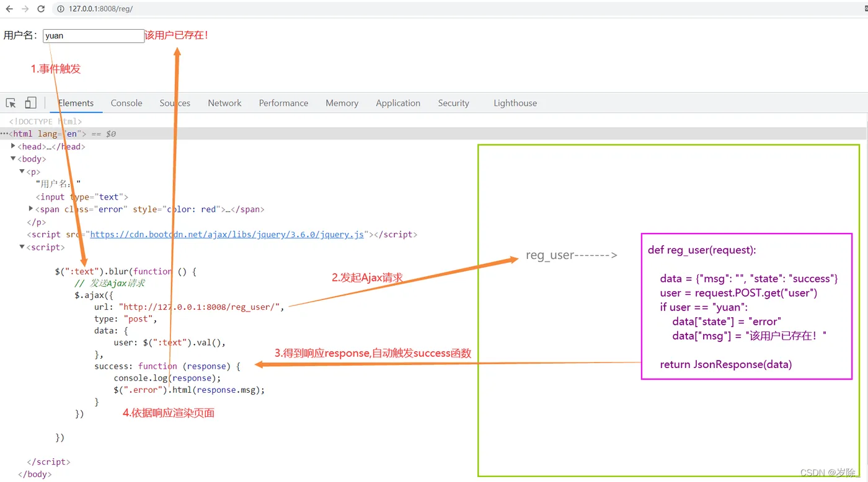Collapse the p element node
This screenshot has width=868, height=482.
pos(22,172)
